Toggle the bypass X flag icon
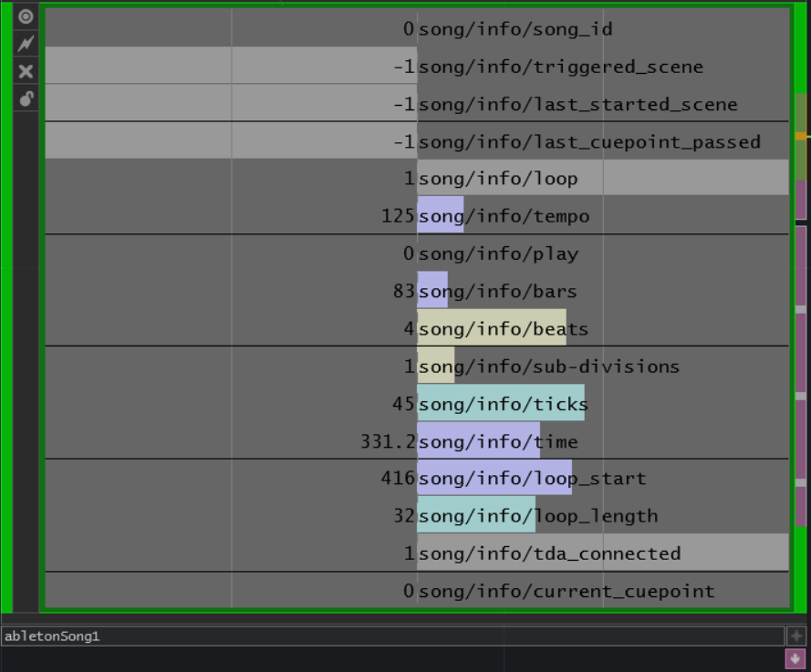811x672 pixels. point(26,71)
